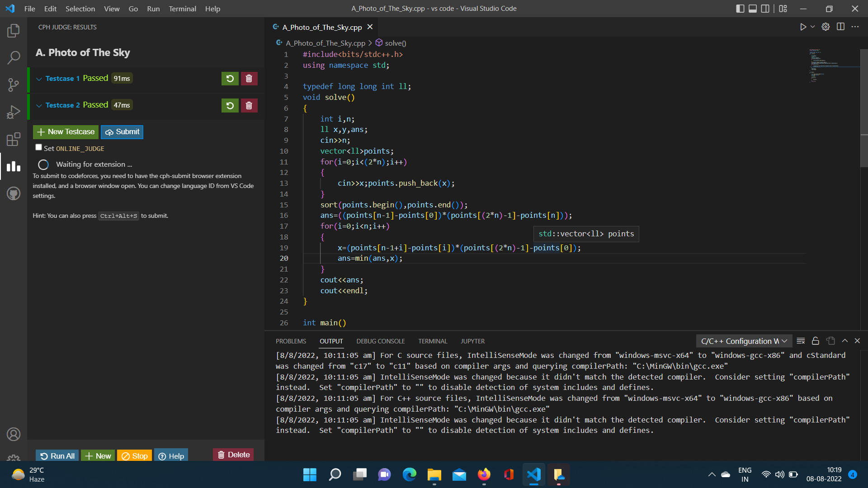Click the GitHub icon in activity bar
The width and height of the screenshot is (868, 488).
pos(14,193)
